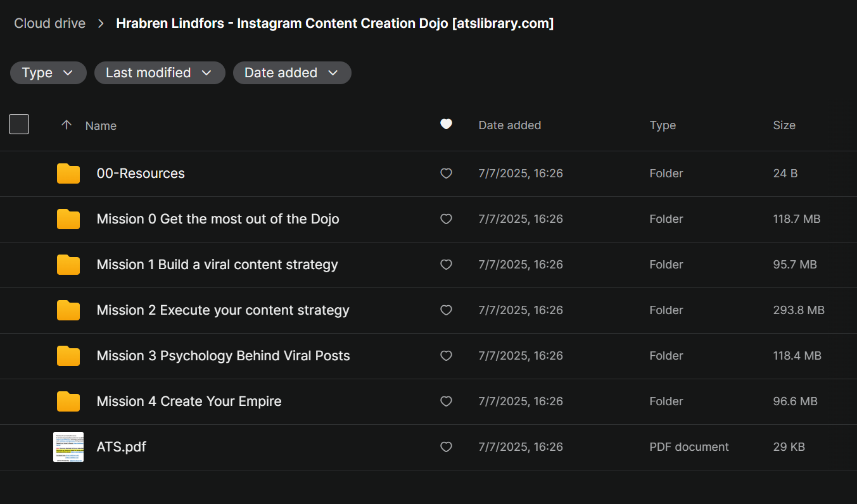Open the Mission 4 folder icon

pos(68,401)
